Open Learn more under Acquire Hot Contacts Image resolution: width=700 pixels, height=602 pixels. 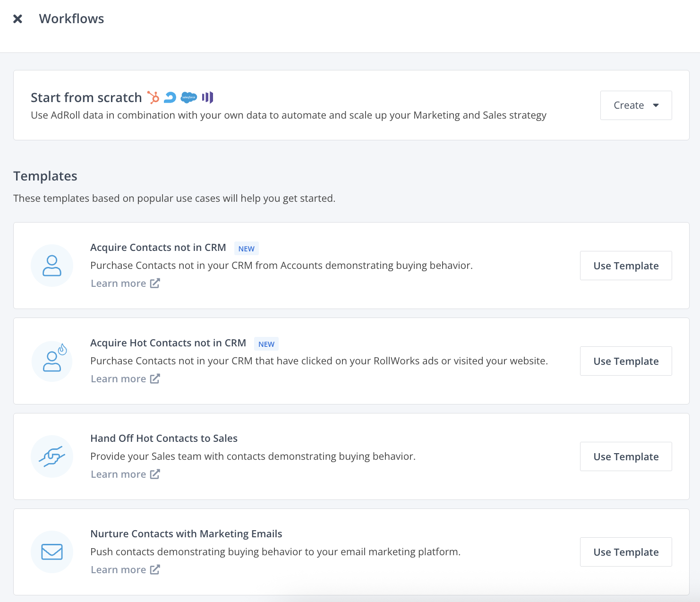pos(125,379)
